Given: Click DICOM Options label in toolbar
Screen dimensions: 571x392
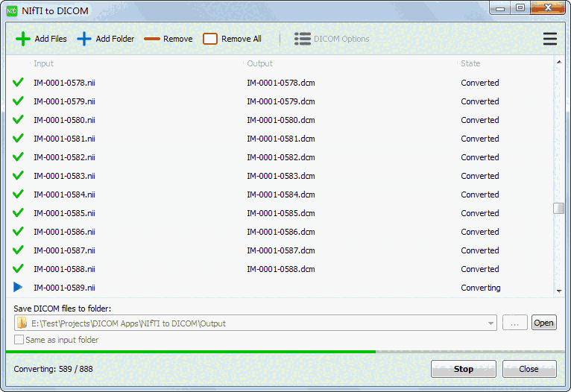Looking at the screenshot, I should click(x=341, y=39).
